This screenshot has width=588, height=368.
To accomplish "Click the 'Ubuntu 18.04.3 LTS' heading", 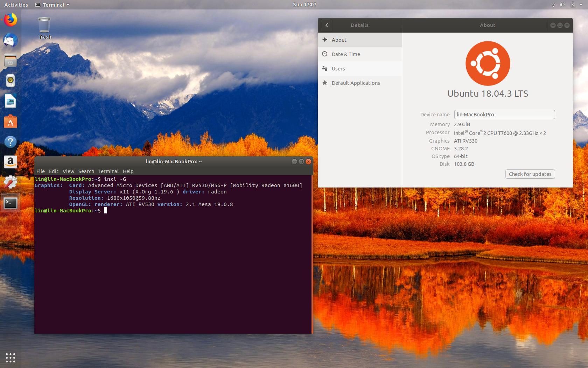I will [x=488, y=94].
